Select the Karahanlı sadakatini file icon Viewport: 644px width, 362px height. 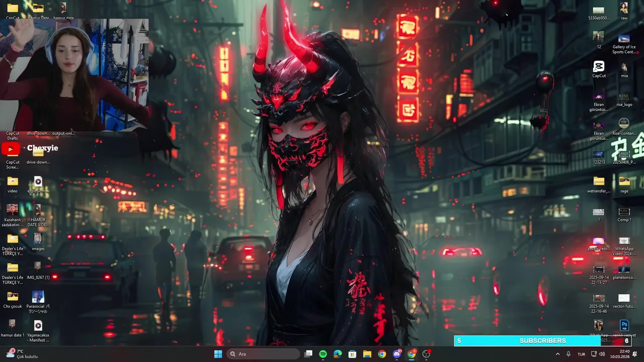[13, 216]
